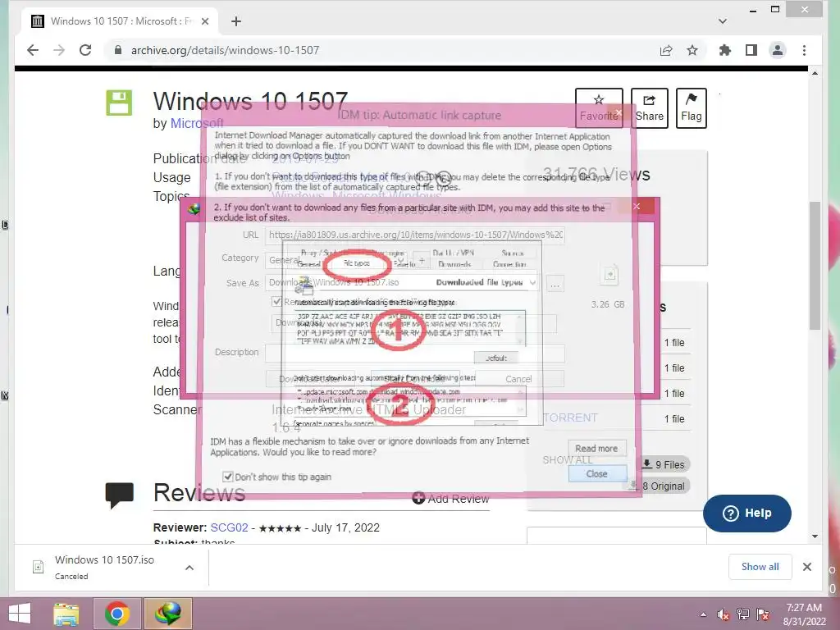Open the 9 Files download link
The height and width of the screenshot is (630, 840).
coord(664,464)
